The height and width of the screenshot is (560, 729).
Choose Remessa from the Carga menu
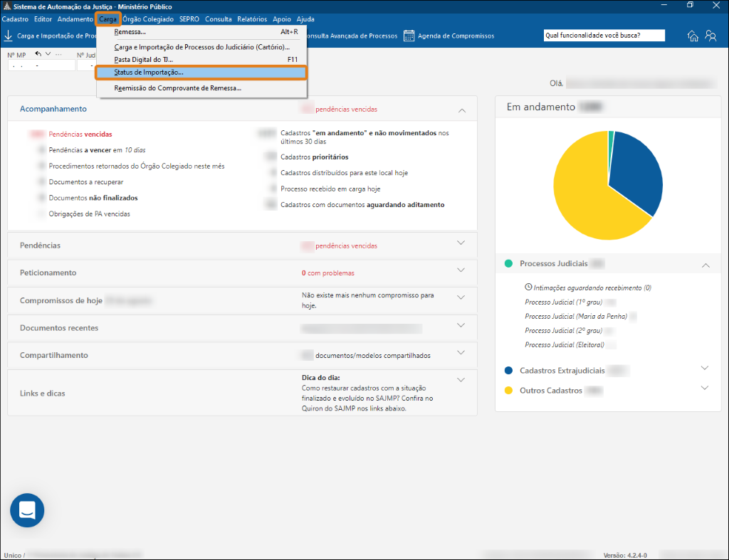(130, 32)
